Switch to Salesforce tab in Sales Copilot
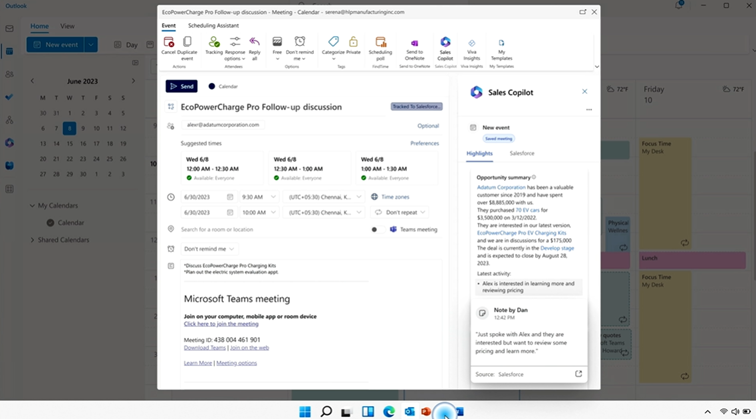The image size is (756, 419). (522, 153)
